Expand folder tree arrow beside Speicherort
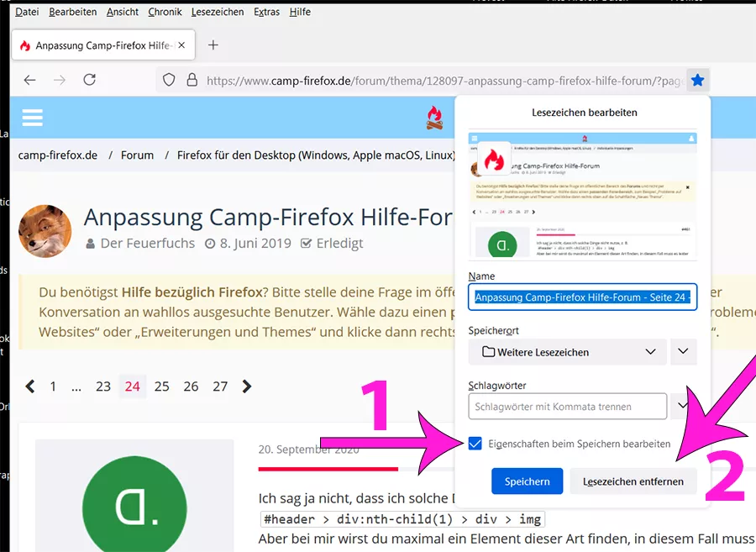 (683, 351)
